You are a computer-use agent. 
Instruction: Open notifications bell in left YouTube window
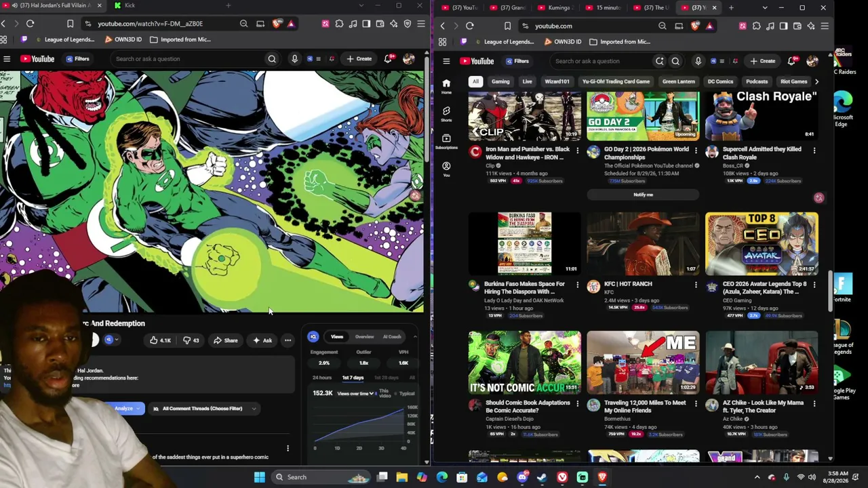(389, 59)
